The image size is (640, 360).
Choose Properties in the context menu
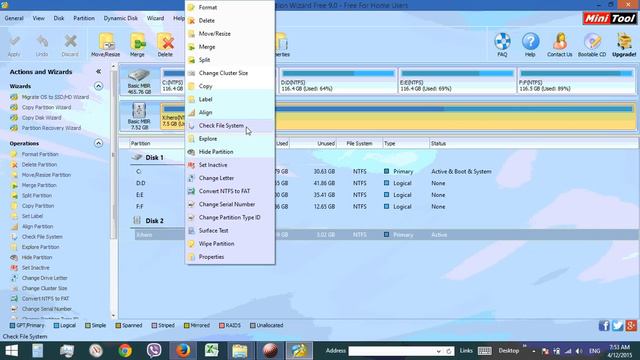(x=230, y=257)
